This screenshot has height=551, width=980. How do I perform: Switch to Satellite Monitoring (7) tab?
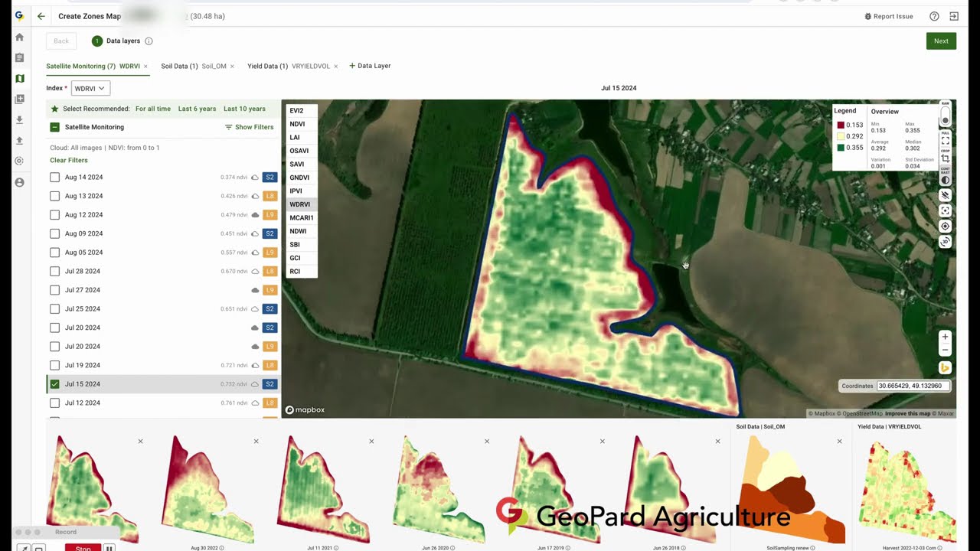tap(93, 66)
